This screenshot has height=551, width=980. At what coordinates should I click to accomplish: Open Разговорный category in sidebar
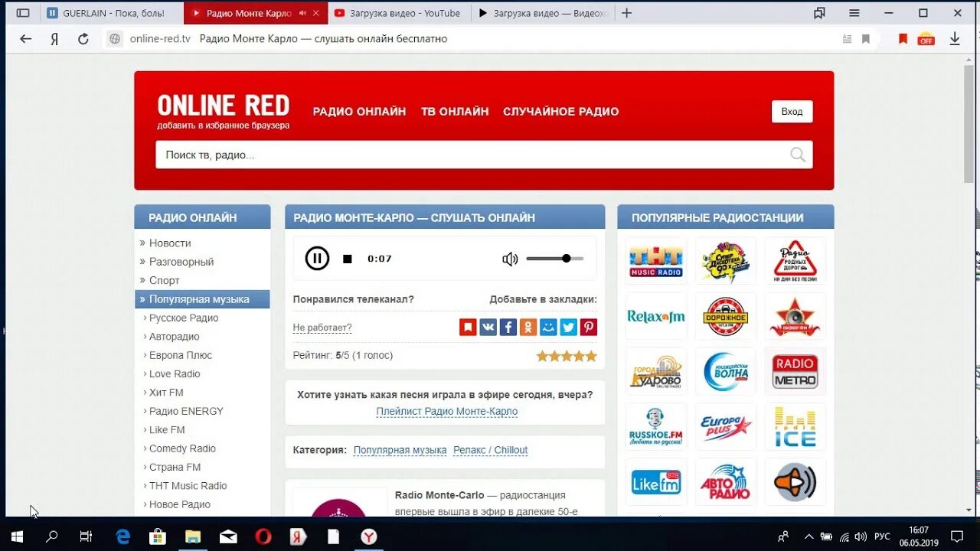(181, 262)
